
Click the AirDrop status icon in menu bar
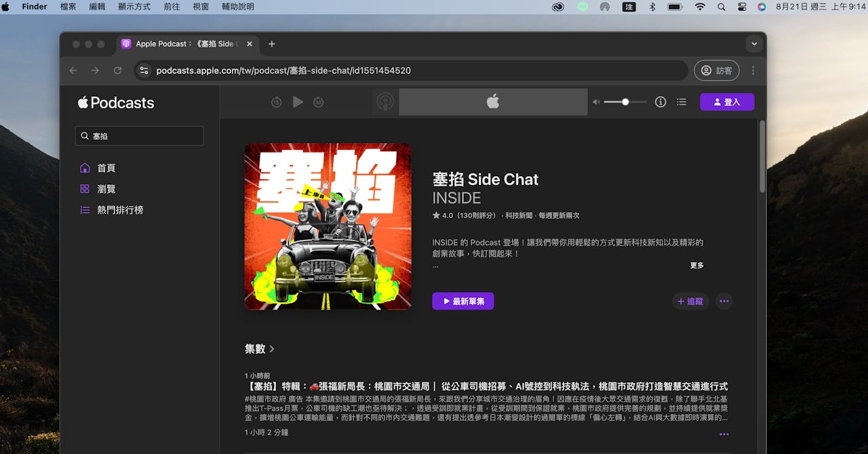[604, 7]
